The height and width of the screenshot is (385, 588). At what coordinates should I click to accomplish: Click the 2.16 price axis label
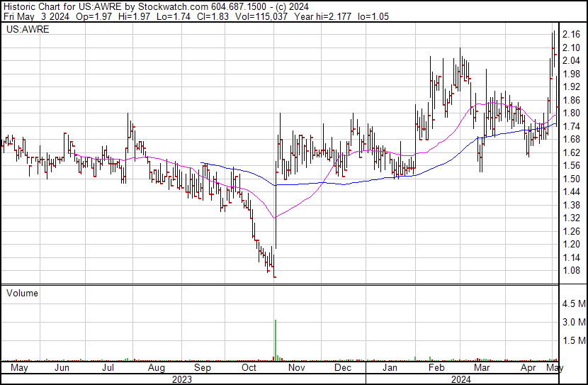coord(571,35)
